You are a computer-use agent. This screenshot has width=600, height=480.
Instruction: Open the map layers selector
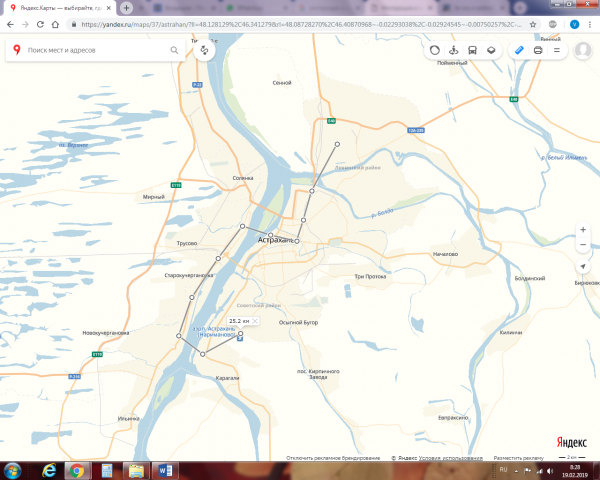tap(491, 49)
